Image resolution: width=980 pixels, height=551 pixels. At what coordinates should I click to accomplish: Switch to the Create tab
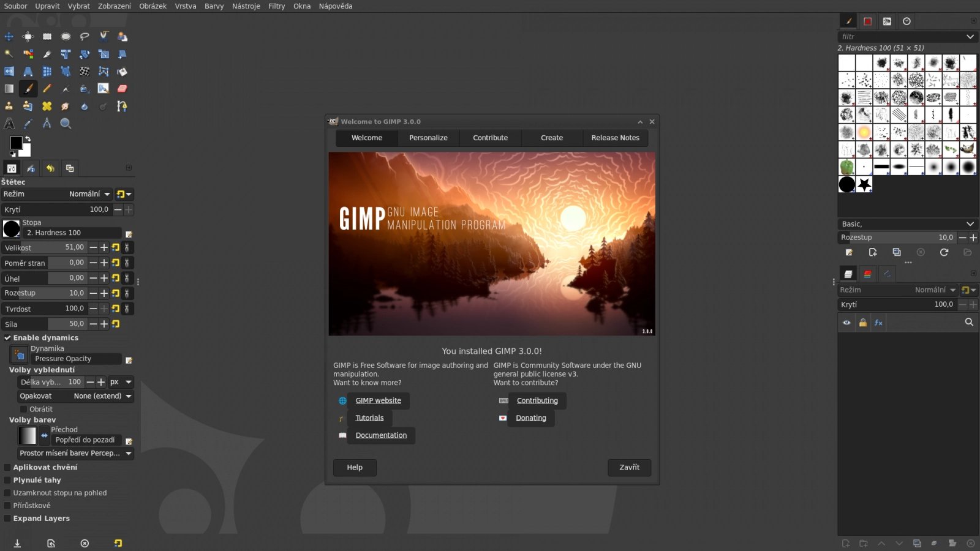pos(552,138)
